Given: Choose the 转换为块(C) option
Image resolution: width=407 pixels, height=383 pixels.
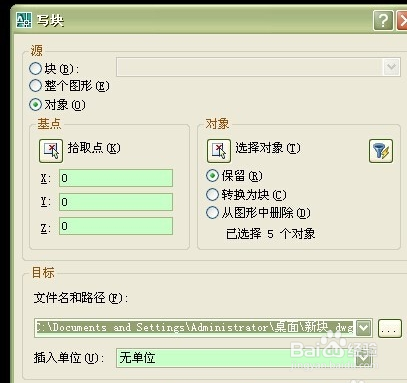Looking at the screenshot, I should click(212, 194).
